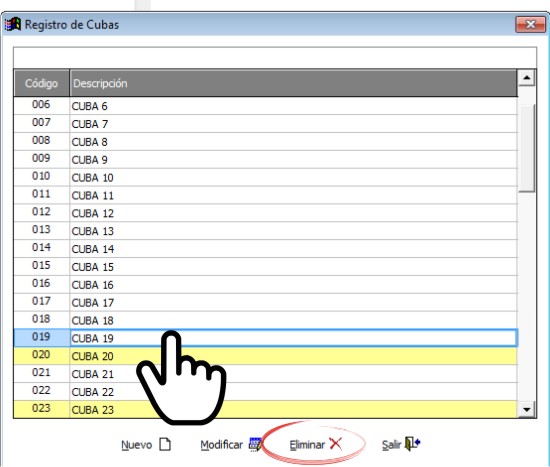Click the selected CUBA 19 description cell
The width and height of the screenshot is (550, 467).
[x=294, y=338]
